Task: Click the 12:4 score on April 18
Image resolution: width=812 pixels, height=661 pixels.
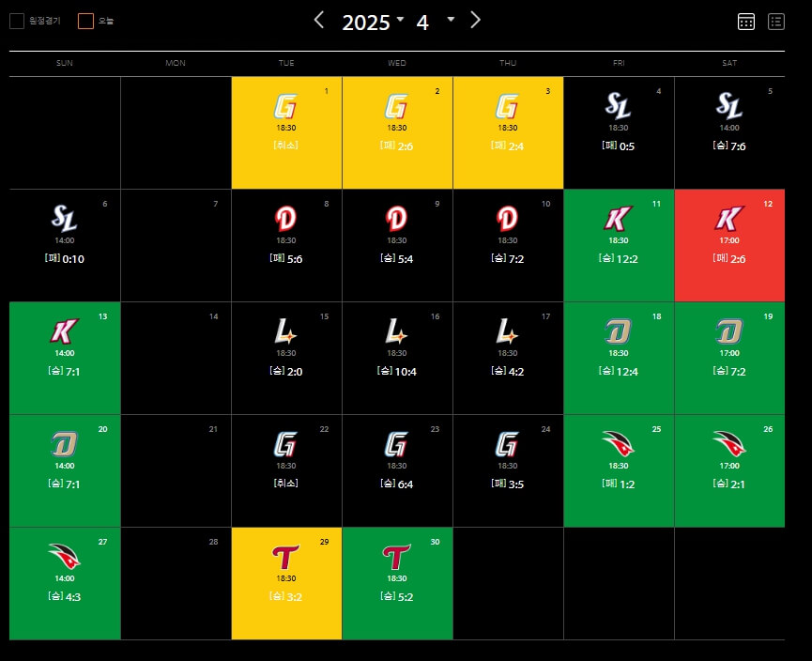Action: click(x=627, y=372)
